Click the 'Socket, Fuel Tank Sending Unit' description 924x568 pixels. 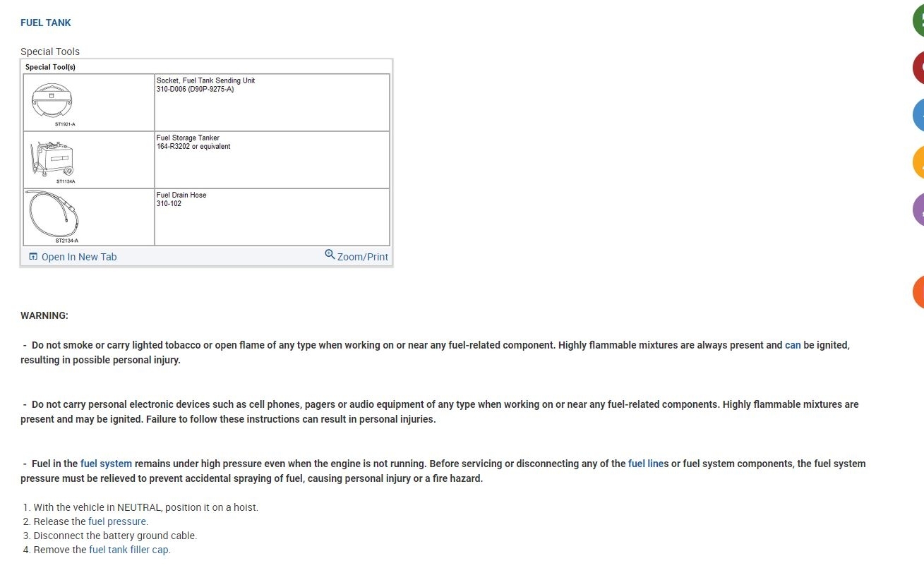pyautogui.click(x=205, y=80)
